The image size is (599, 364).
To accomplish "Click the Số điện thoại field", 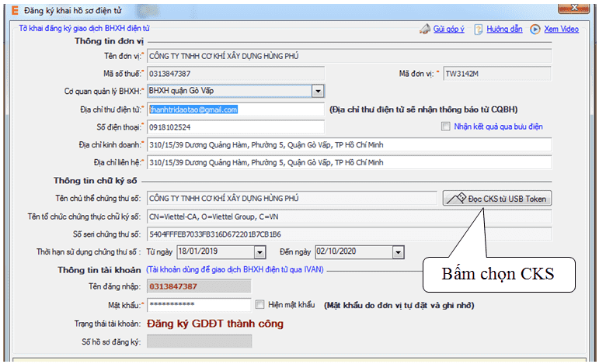I will tap(235, 127).
